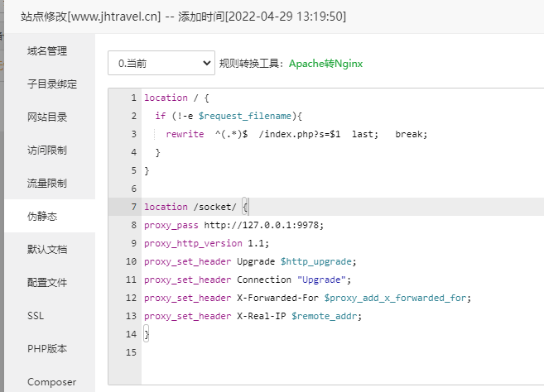Screen dimensions: 544x392
Task: Select the PHP版本 tab
Action: click(x=46, y=349)
